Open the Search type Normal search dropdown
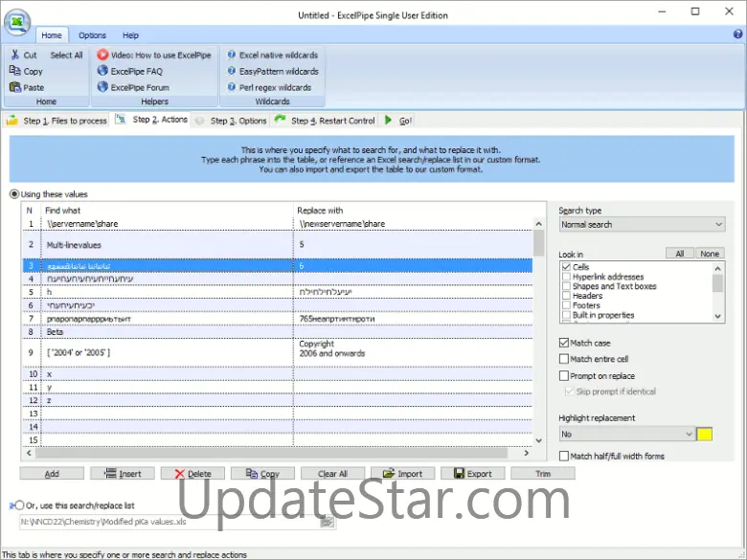The height and width of the screenshot is (560, 747). tap(643, 224)
